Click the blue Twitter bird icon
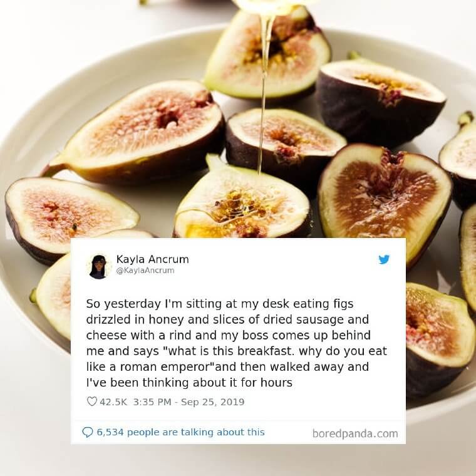 pos(384,259)
